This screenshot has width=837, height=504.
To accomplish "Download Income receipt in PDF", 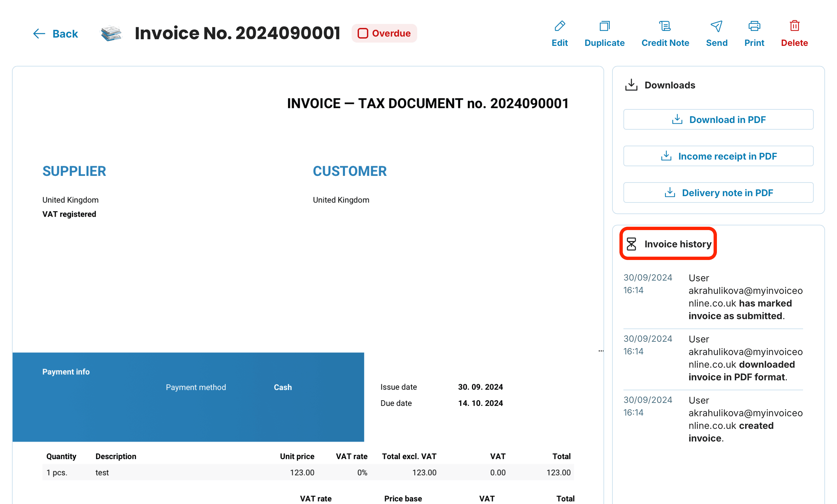I will click(718, 156).
